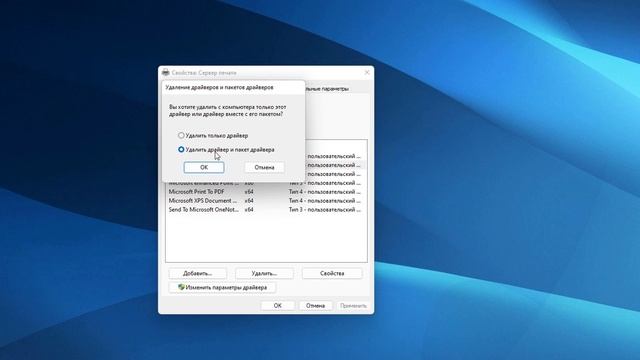Image resolution: width=640 pixels, height=360 pixels.
Task: Click 'Тип 4' cell of Print To PDF row
Action: point(324,192)
